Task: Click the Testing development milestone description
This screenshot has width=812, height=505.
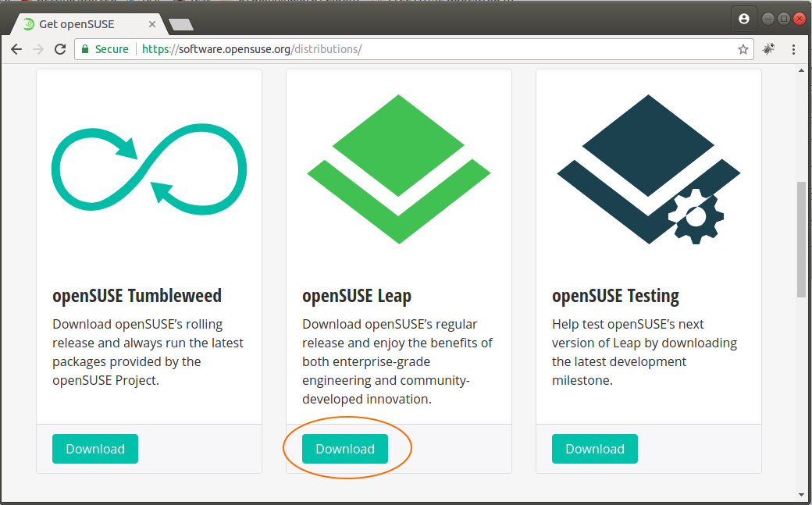Action: click(644, 352)
